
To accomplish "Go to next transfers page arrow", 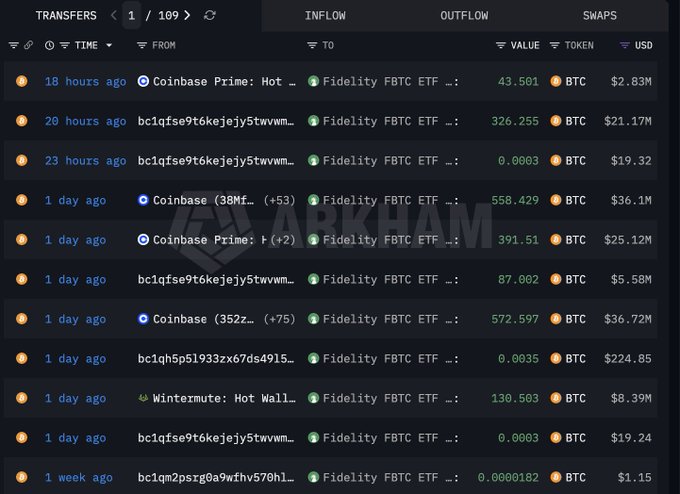I will click(187, 16).
